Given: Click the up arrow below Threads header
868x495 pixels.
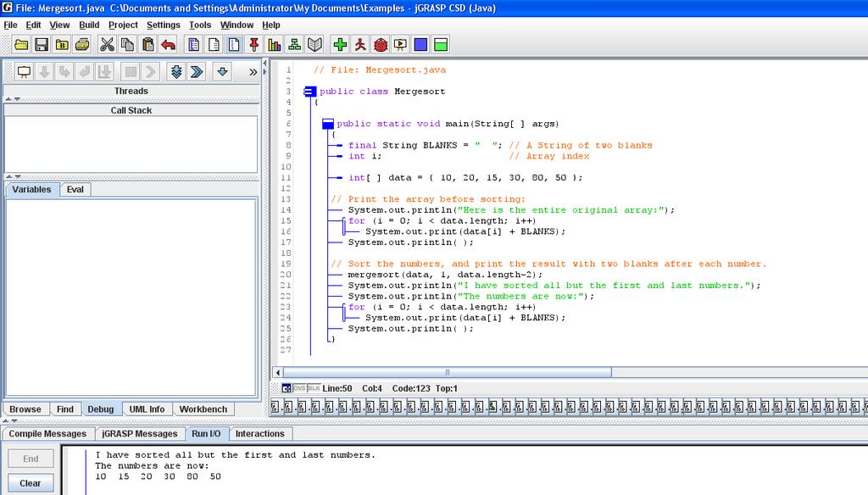Looking at the screenshot, I should pyautogui.click(x=8, y=100).
